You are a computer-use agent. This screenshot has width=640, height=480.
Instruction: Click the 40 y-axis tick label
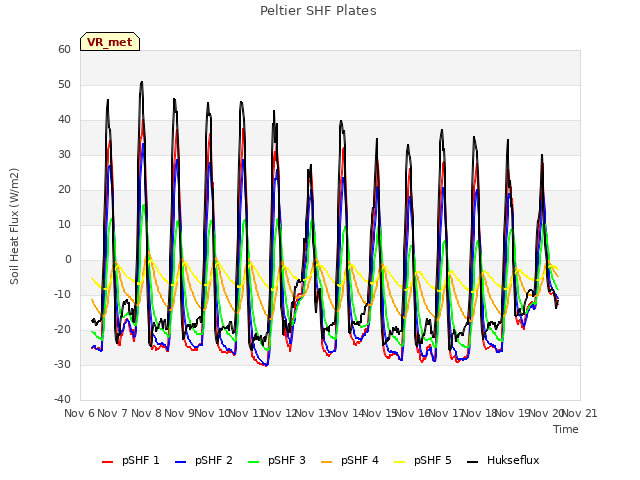pos(64,120)
